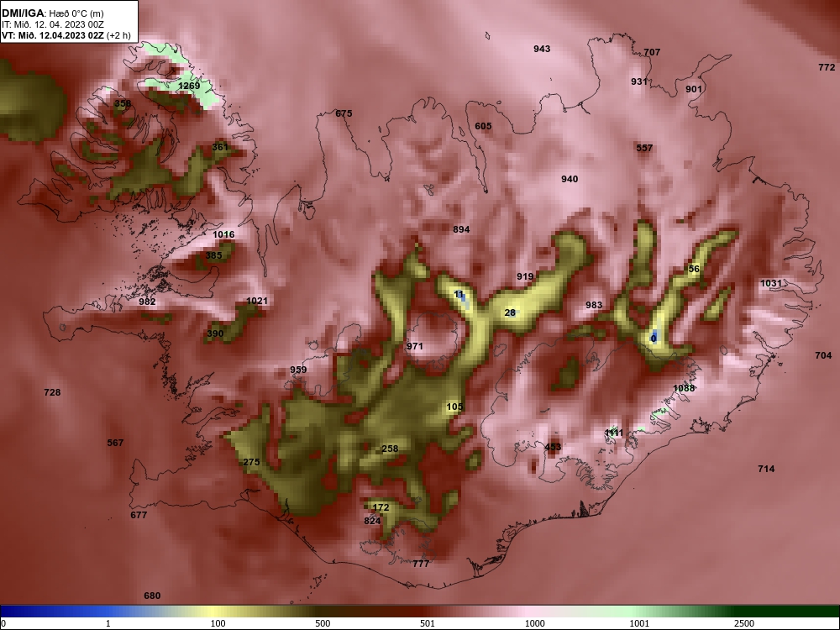
Task: Click the map value 275
Action: point(251,462)
